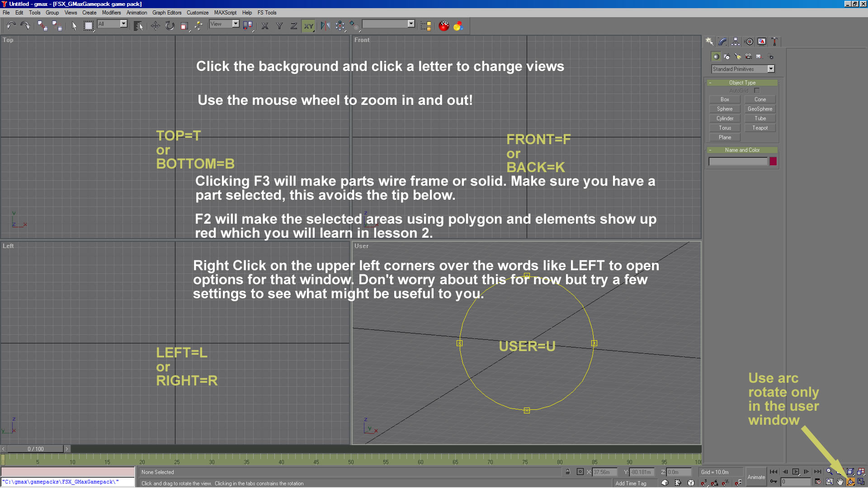Open the Utilities hammer panel icon

point(774,42)
